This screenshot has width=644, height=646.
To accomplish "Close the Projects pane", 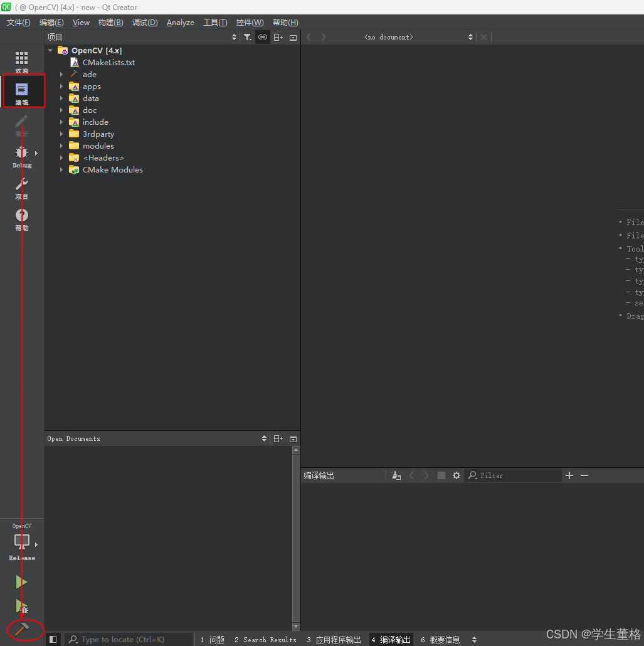I will pyautogui.click(x=293, y=38).
